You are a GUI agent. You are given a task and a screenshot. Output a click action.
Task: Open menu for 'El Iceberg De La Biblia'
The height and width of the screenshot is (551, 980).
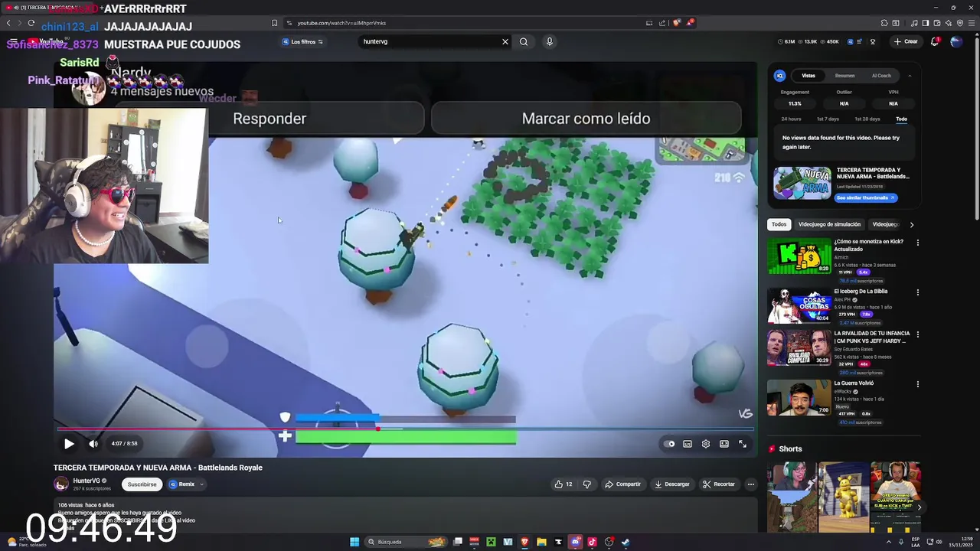click(917, 292)
